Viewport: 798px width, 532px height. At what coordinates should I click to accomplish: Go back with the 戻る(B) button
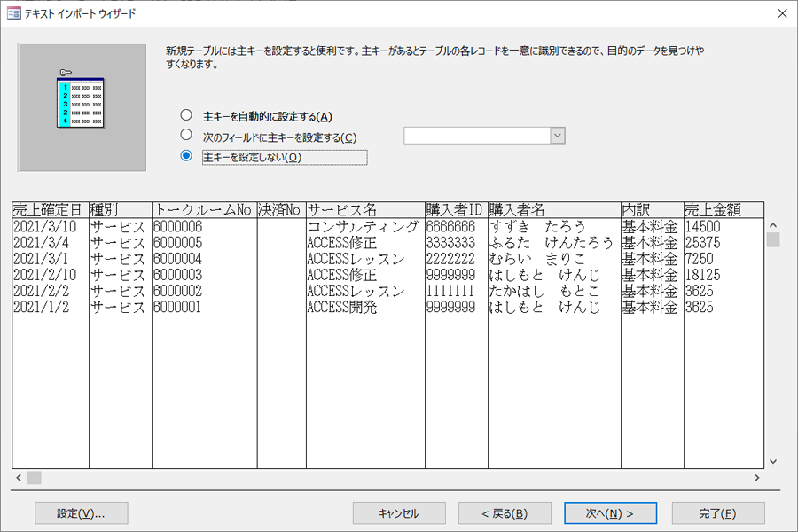coord(505,513)
